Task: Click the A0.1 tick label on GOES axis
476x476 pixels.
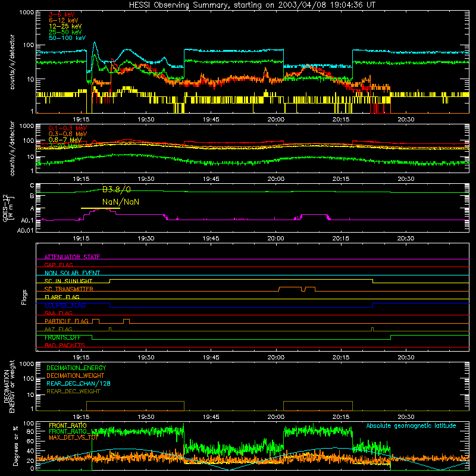Action: (27, 220)
